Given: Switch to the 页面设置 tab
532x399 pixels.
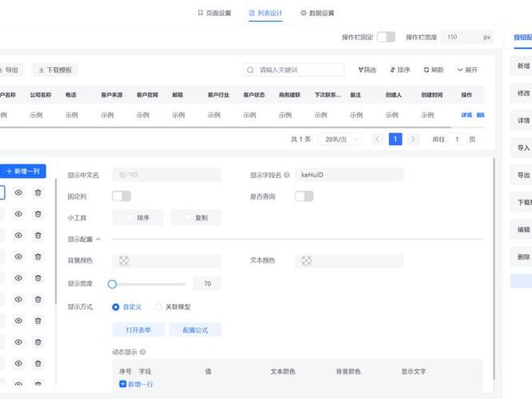Looking at the screenshot, I should coord(214,13).
